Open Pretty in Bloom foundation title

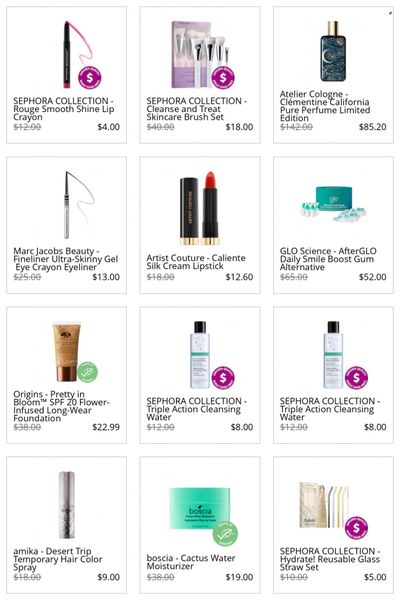[x=61, y=406]
